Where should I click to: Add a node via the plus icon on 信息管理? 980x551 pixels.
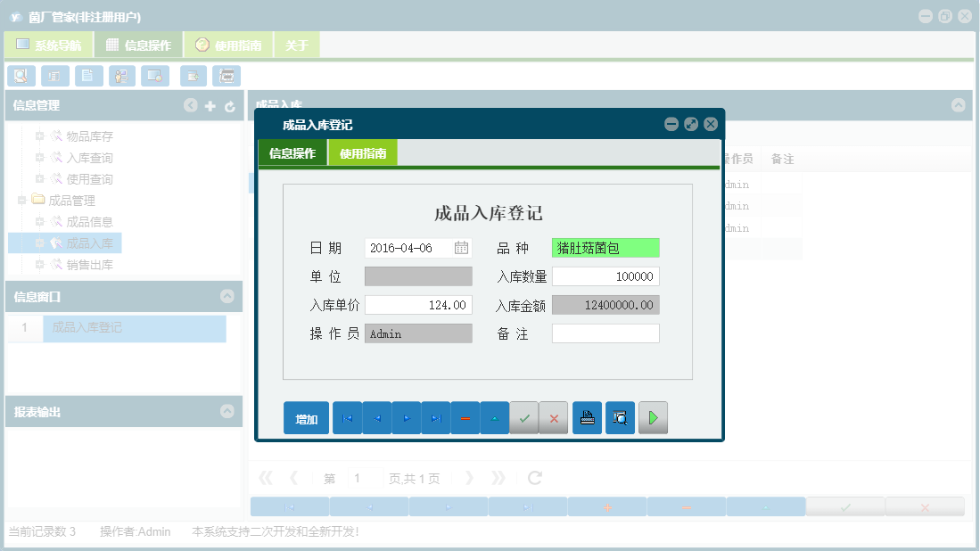coord(210,105)
